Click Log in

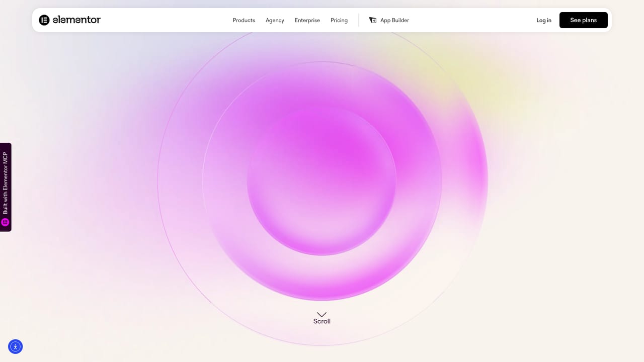(544, 20)
